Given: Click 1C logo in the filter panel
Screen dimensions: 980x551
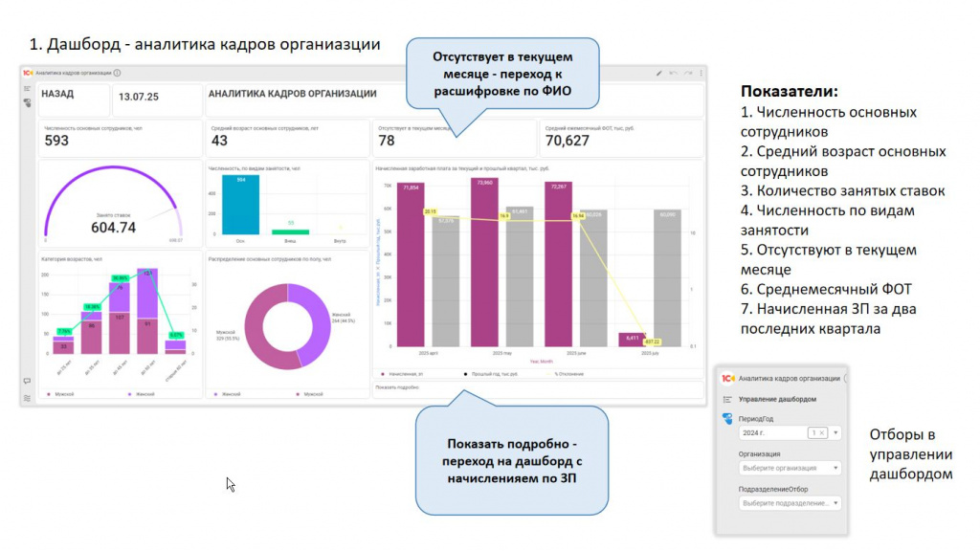Looking at the screenshot, I should pyautogui.click(x=728, y=379).
